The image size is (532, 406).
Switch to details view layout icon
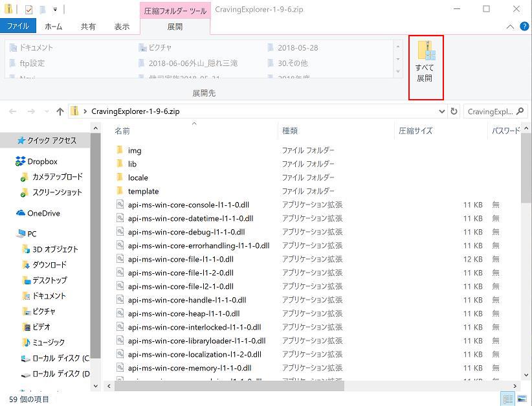click(508, 400)
